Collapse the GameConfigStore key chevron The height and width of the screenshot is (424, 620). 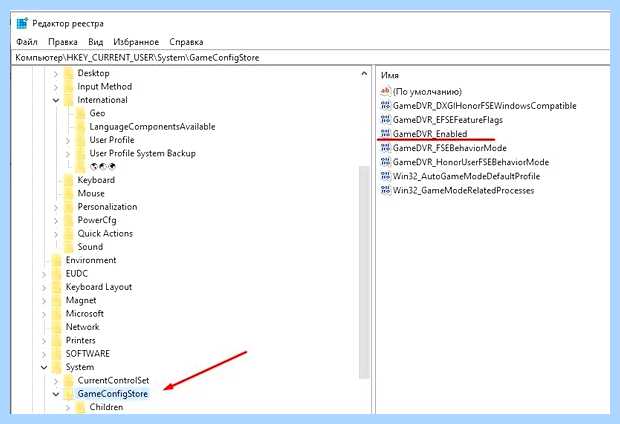click(56, 394)
